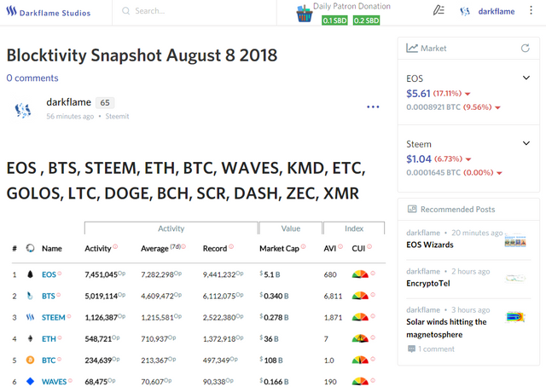The width and height of the screenshot is (546, 392).
Task: Open the 0 comments link
Action: click(x=32, y=78)
